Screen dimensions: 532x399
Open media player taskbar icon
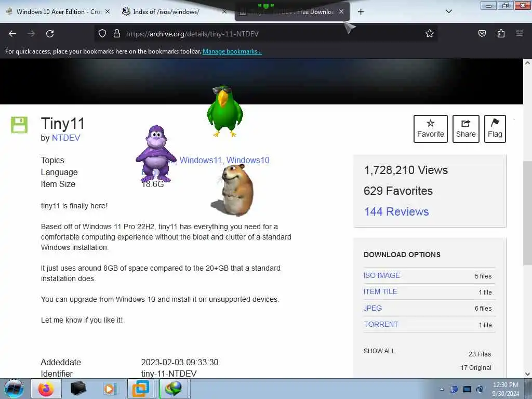[110, 389]
